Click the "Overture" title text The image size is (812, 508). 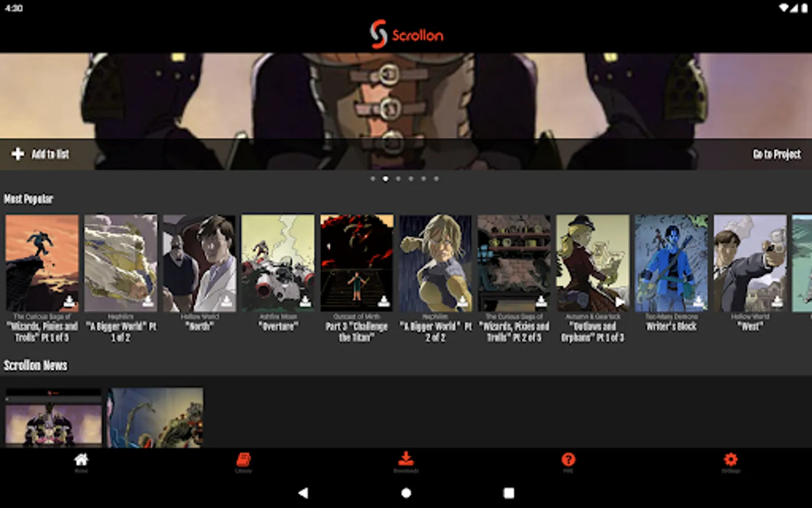(x=278, y=326)
